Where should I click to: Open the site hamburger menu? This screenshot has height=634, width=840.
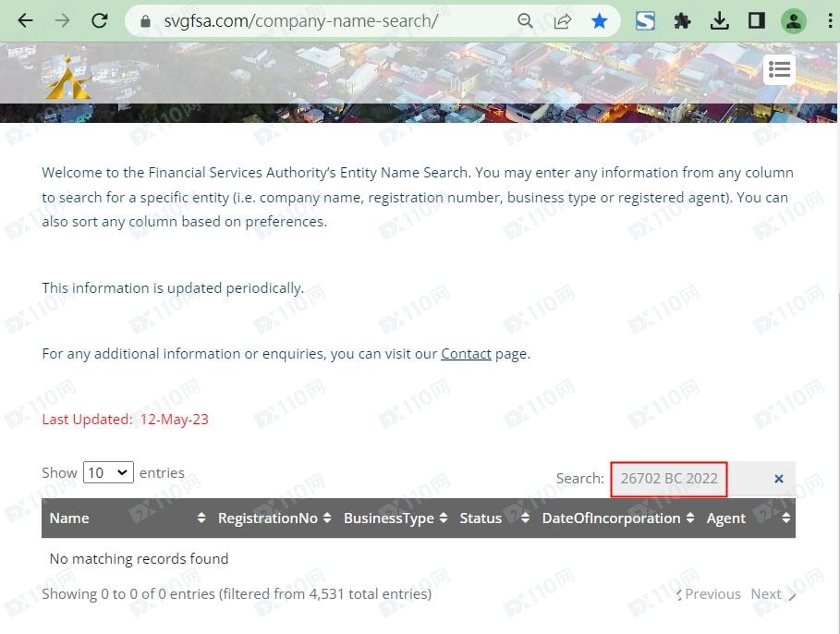point(779,69)
